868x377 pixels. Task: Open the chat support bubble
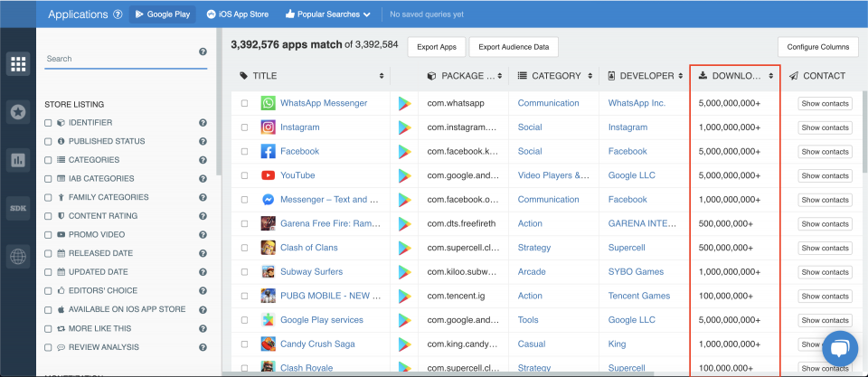(839, 348)
